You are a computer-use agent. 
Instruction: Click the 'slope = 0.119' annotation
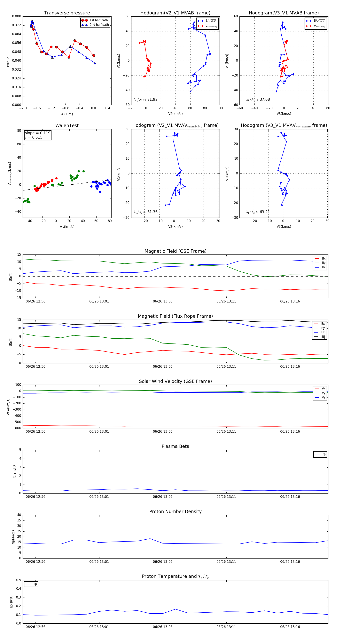click(x=38, y=133)
